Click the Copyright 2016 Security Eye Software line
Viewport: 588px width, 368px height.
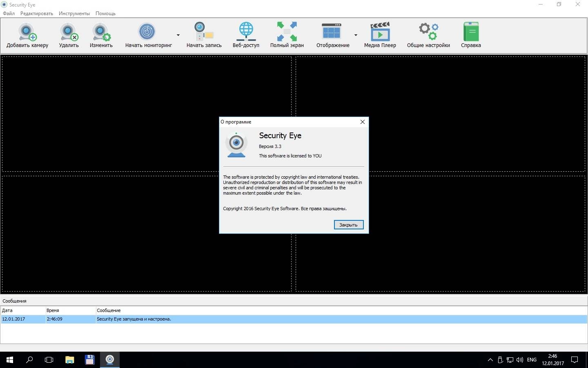click(285, 209)
